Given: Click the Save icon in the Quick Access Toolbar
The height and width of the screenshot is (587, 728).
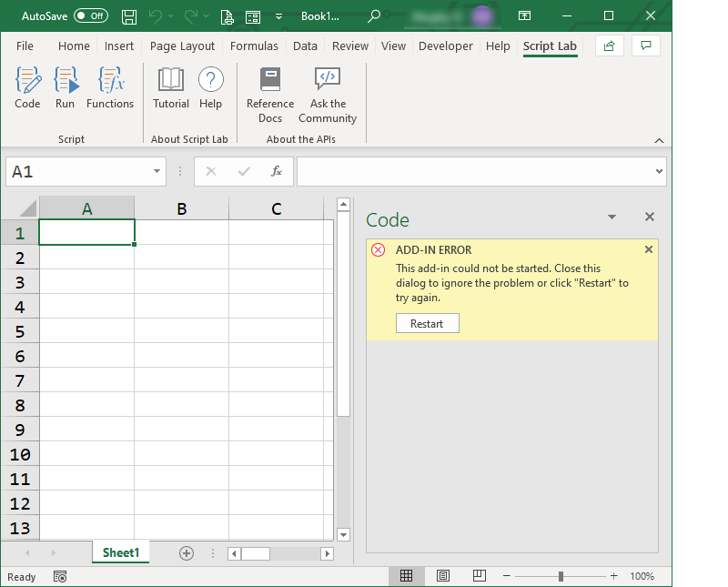Looking at the screenshot, I should click(x=128, y=16).
